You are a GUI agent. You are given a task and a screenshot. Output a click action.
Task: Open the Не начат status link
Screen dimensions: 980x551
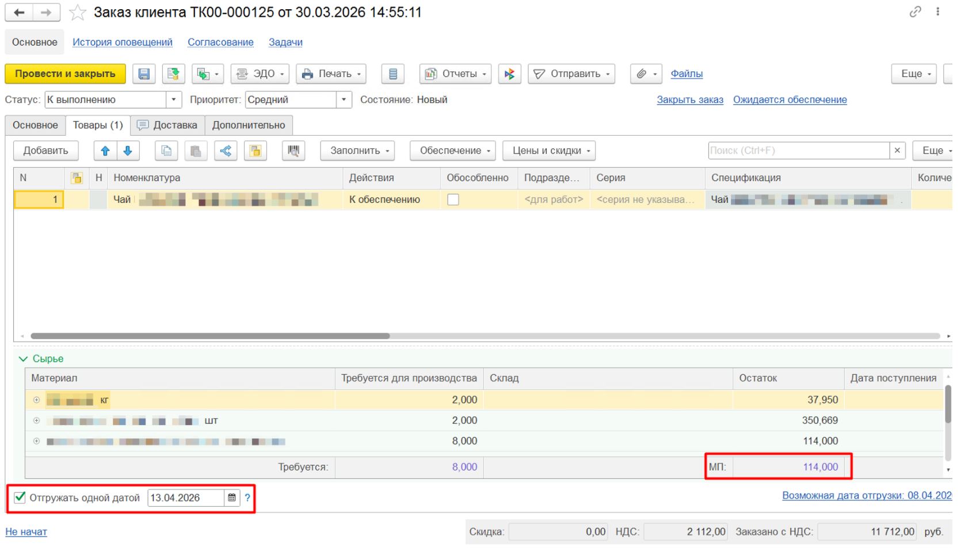point(26,532)
